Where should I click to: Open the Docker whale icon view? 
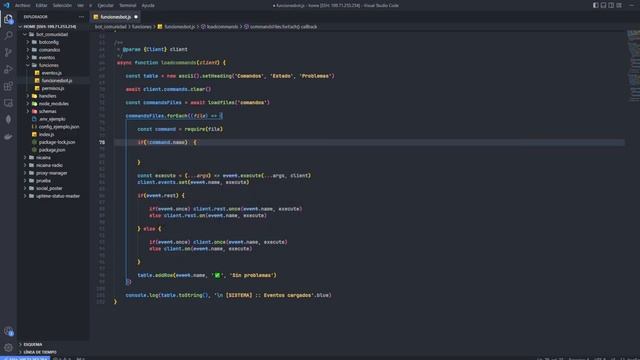(8, 136)
